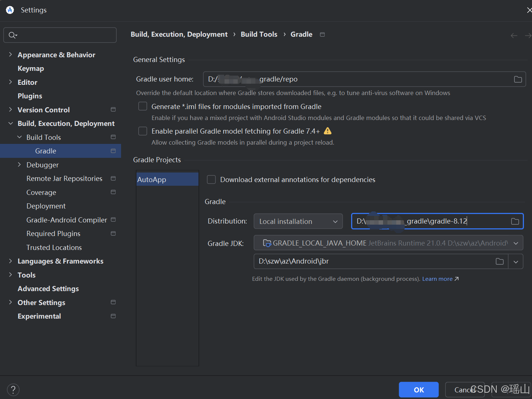Select Required Plugins in settings tree
This screenshot has width=532, height=399.
(53, 233)
